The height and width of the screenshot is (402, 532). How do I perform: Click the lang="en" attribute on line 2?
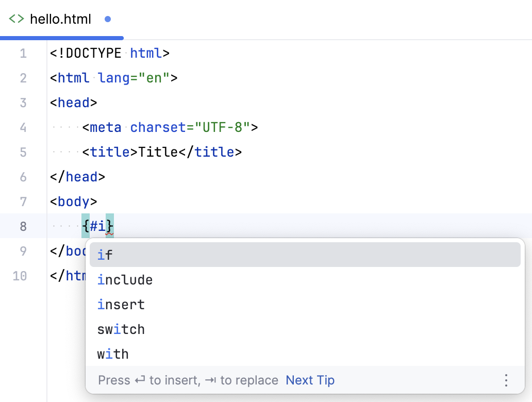pos(129,78)
